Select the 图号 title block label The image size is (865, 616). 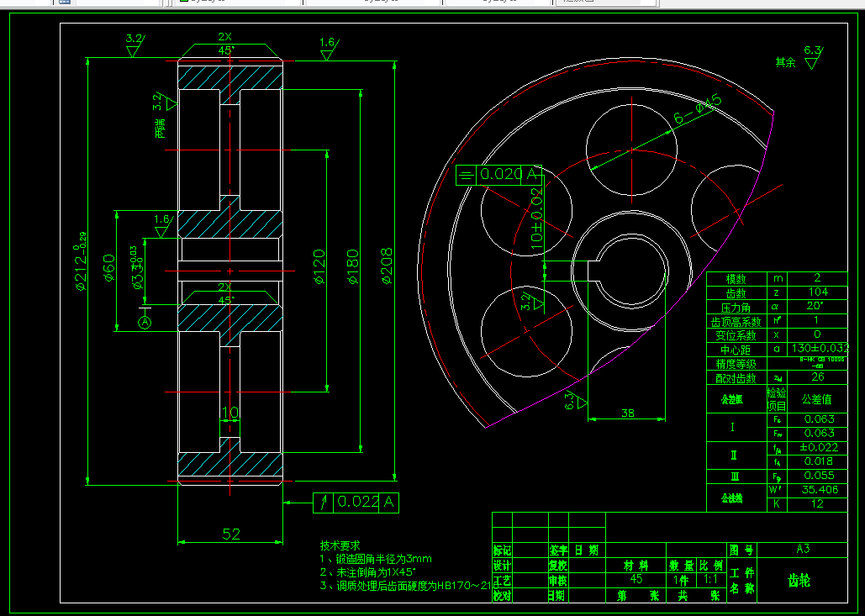pyautogui.click(x=741, y=550)
